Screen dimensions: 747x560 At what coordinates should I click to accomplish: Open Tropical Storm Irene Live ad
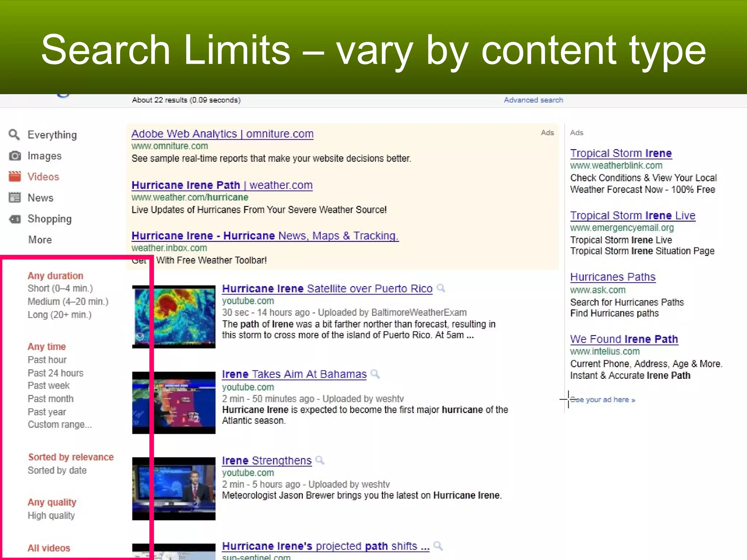[x=633, y=215]
